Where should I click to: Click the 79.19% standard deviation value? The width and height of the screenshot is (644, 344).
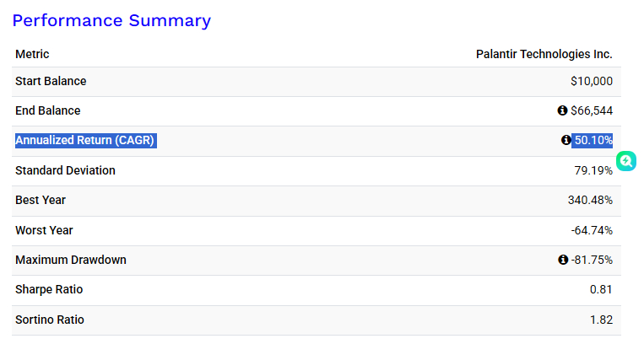[593, 170]
